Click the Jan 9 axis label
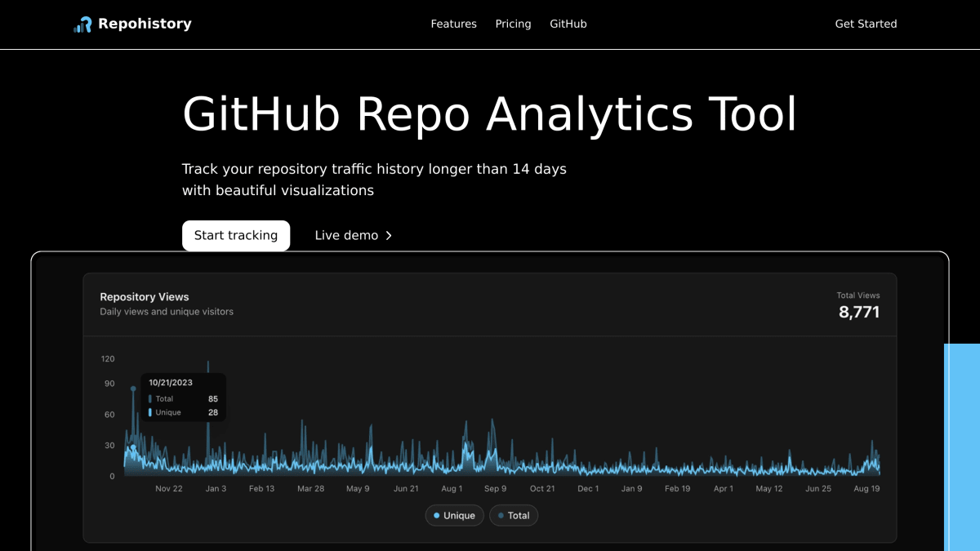980x551 pixels. pyautogui.click(x=631, y=488)
